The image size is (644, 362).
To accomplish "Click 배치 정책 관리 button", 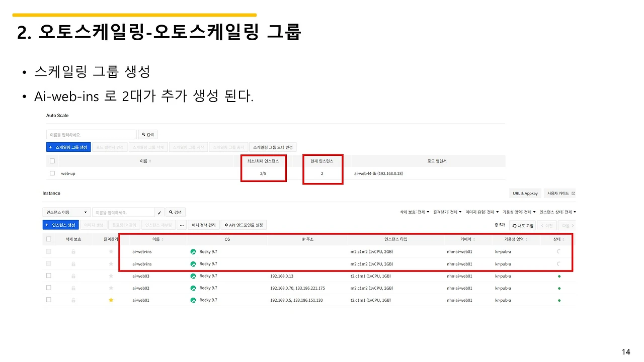I will coord(203,225).
